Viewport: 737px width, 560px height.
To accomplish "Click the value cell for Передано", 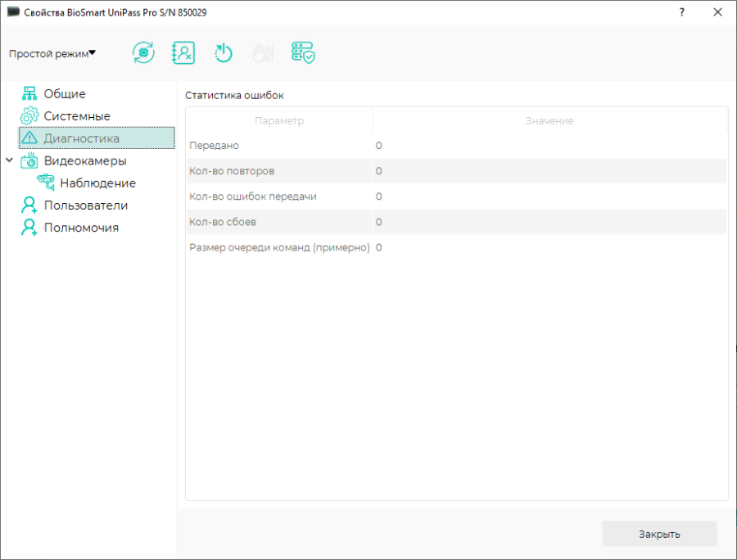I will [x=550, y=146].
